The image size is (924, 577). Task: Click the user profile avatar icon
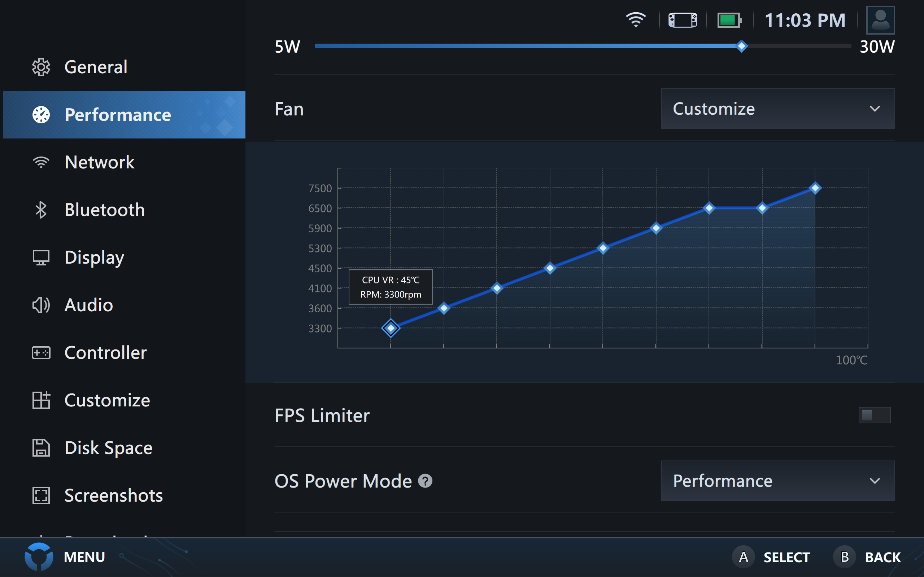coord(880,20)
